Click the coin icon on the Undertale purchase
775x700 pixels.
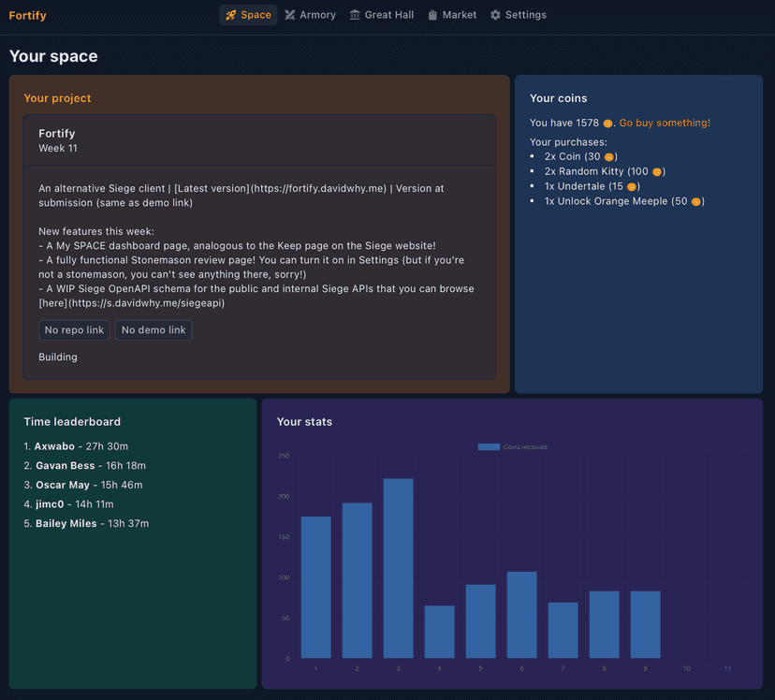click(632, 187)
